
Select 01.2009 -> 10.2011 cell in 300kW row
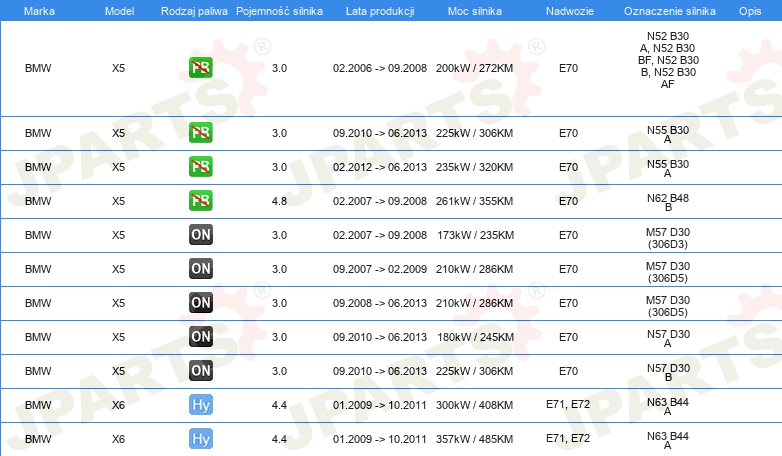click(380, 405)
